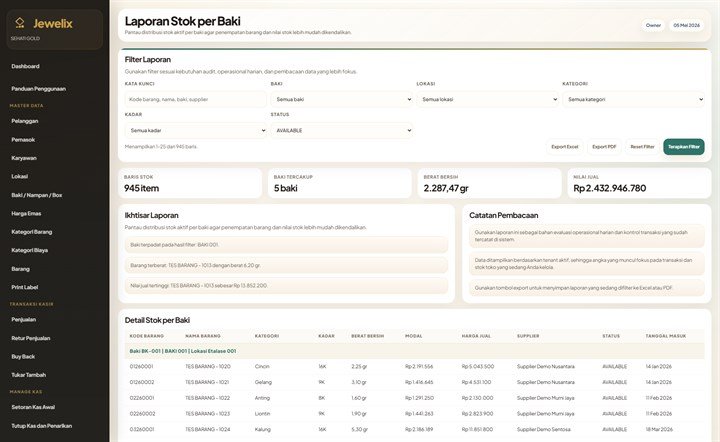Click the Barang terberat summary row
The image size is (720, 442).
point(286,265)
